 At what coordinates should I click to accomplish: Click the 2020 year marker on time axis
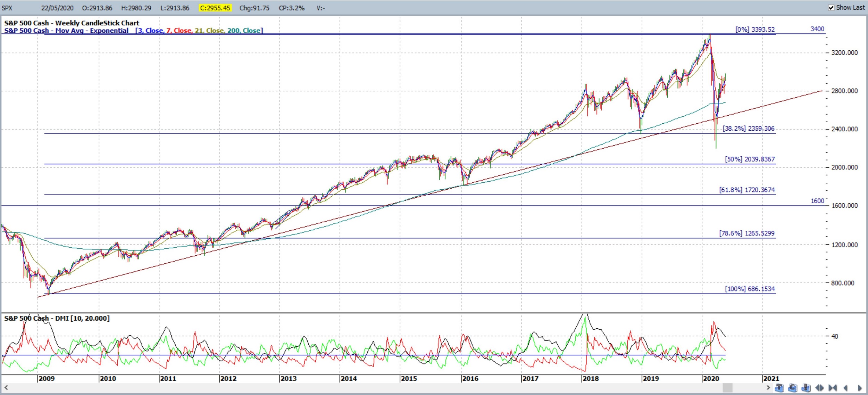711,378
